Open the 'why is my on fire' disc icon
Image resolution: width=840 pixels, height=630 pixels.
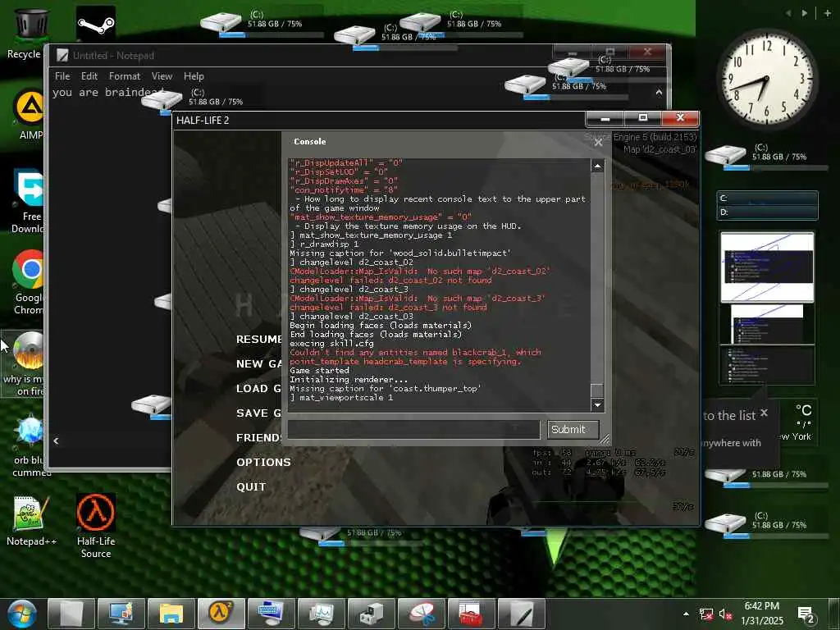click(24, 364)
